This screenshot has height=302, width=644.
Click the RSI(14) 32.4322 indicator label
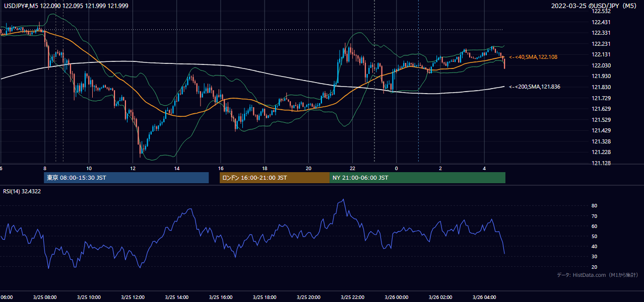coord(22,191)
